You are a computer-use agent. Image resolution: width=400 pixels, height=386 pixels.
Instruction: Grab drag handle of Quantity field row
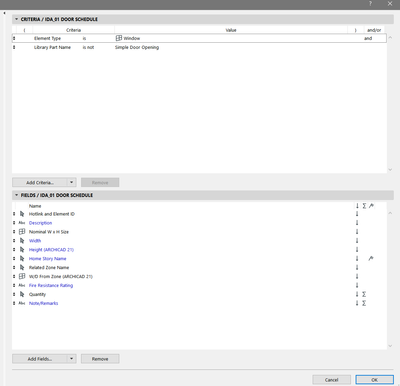click(x=14, y=294)
